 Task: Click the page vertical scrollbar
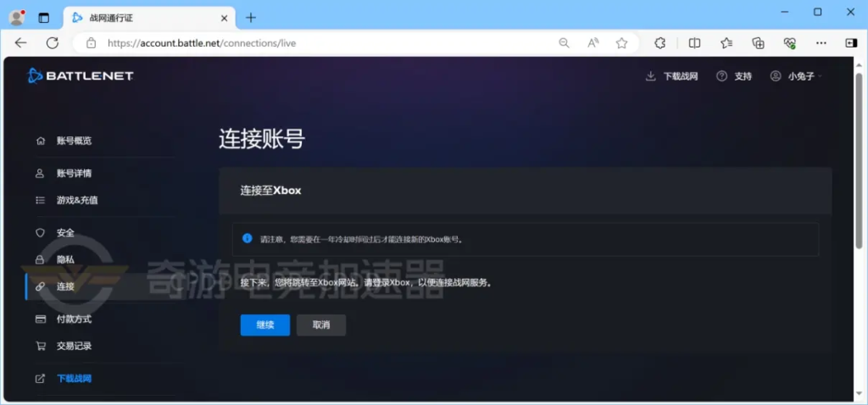pos(859,160)
